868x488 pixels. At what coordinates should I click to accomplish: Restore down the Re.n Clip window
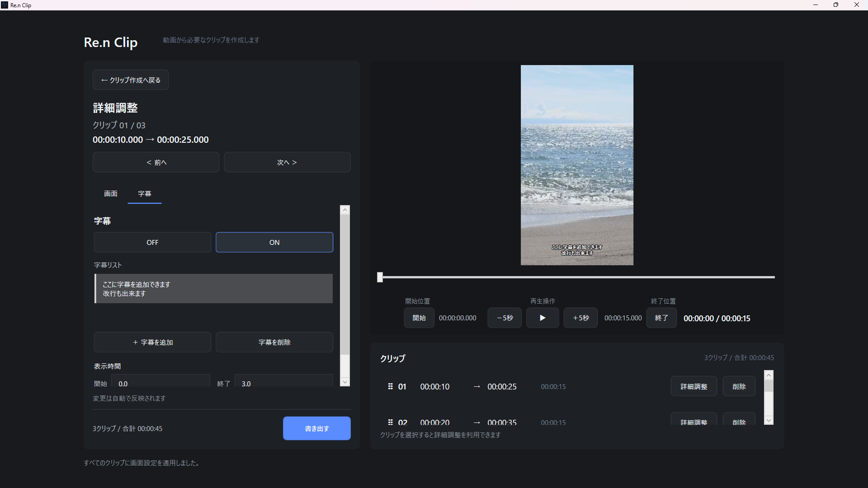coord(836,5)
